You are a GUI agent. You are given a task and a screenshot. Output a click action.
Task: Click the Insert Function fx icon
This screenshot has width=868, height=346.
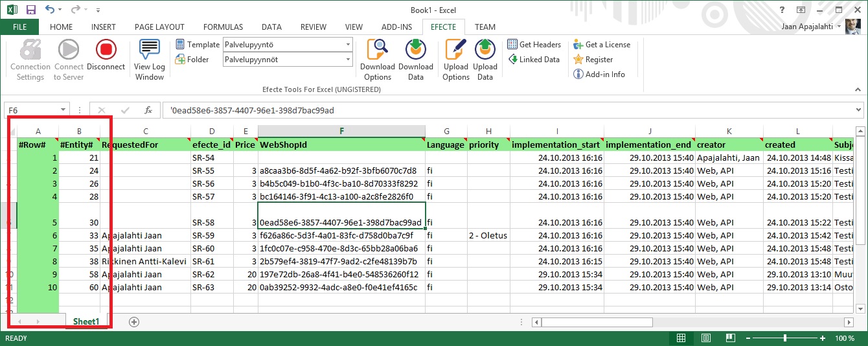tap(148, 110)
